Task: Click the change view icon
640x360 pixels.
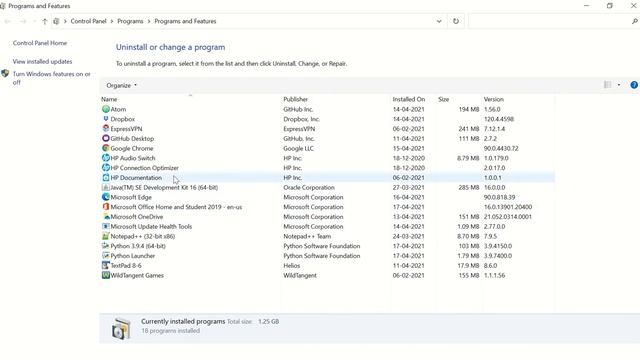Action: 607,85
